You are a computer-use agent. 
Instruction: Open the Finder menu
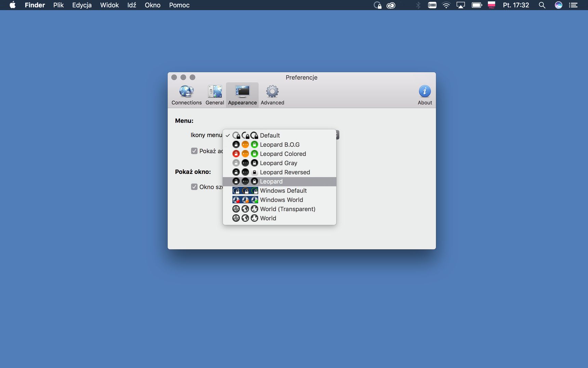35,5
